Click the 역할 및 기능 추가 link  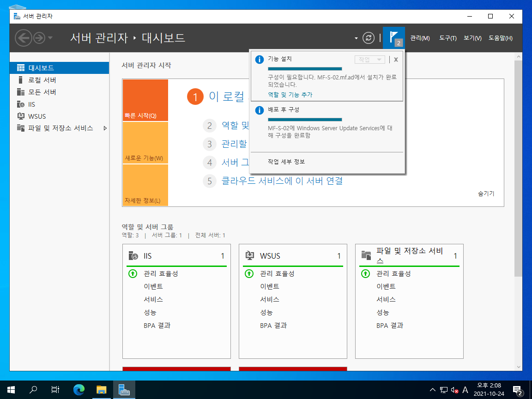click(290, 95)
